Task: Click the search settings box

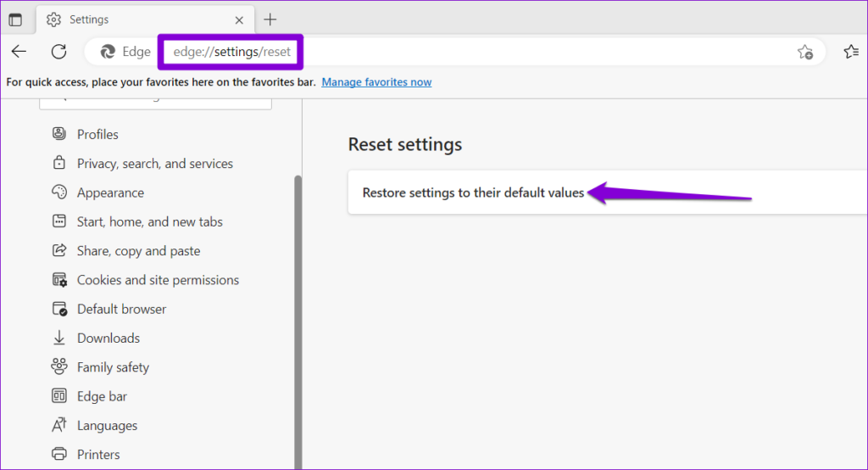Action: [x=156, y=104]
